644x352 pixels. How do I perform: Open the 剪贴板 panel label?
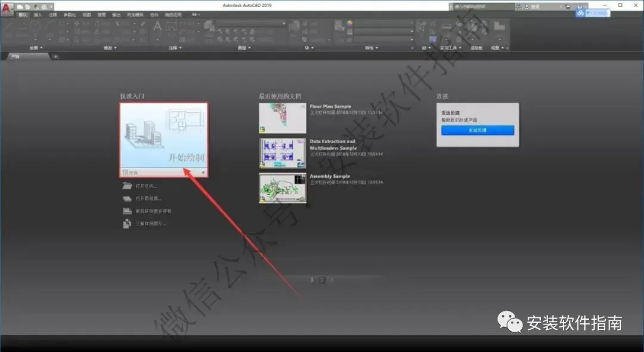coord(476,48)
